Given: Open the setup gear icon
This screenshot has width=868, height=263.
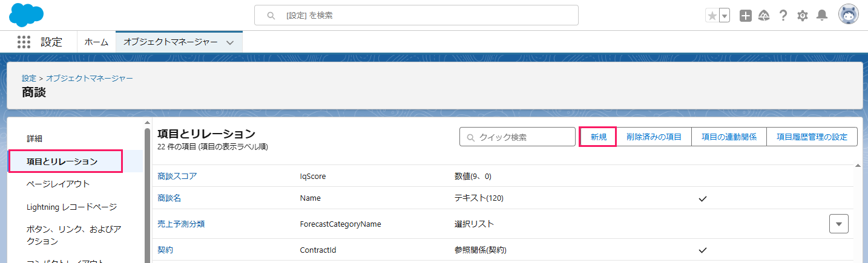Looking at the screenshot, I should click(803, 16).
